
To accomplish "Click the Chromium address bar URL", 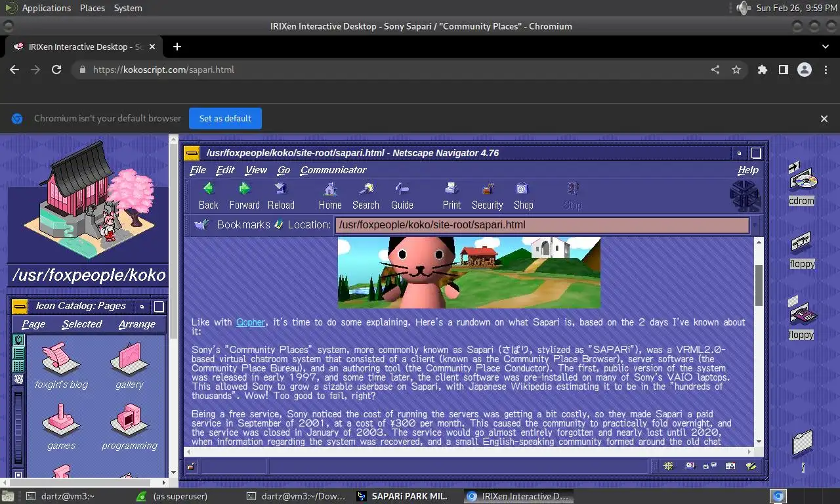I will coord(163,70).
